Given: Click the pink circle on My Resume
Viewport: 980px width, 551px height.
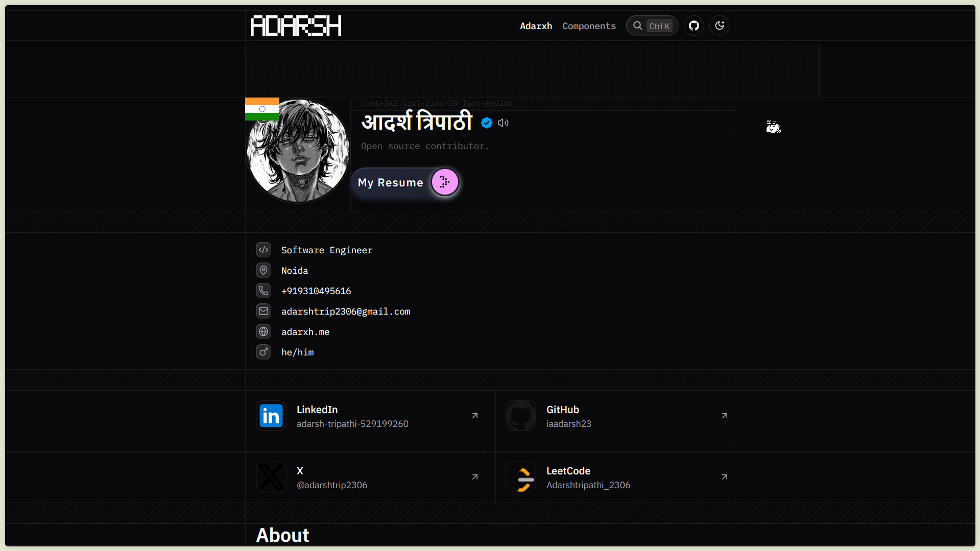Looking at the screenshot, I should point(445,182).
